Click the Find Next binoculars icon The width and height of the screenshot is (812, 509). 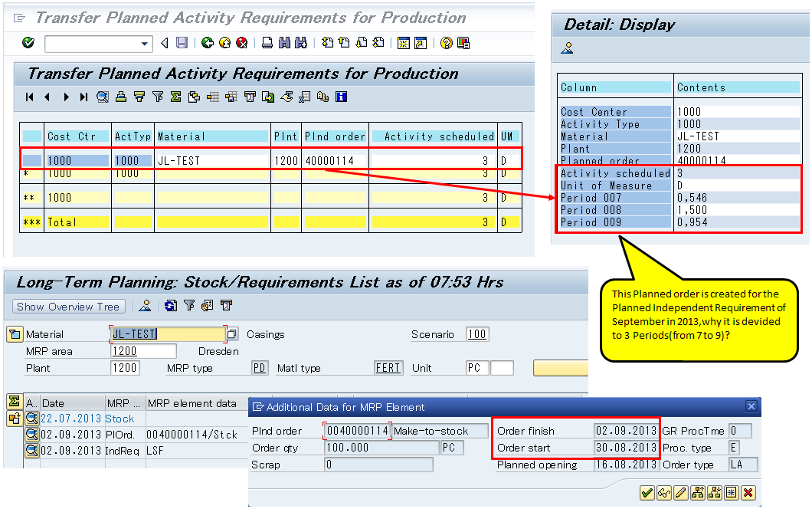click(301, 43)
